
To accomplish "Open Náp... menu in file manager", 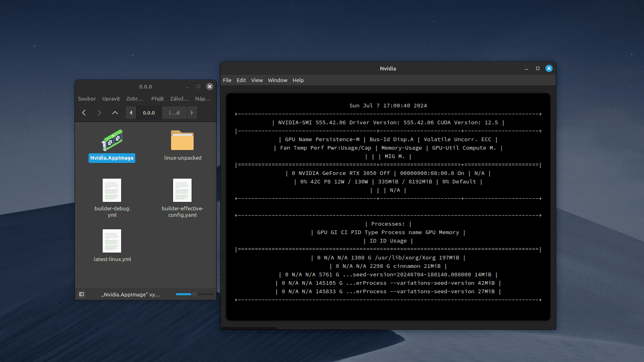I will coord(203,99).
